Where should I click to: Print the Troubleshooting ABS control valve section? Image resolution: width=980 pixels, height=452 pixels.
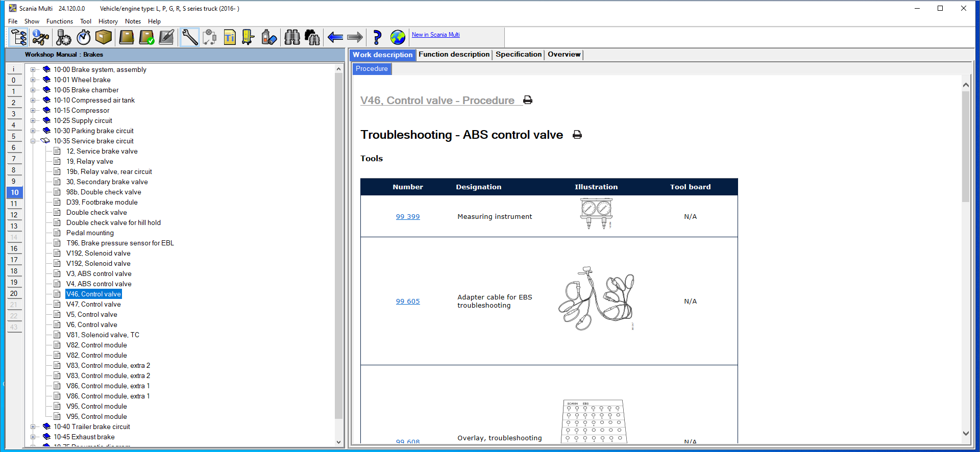577,135
